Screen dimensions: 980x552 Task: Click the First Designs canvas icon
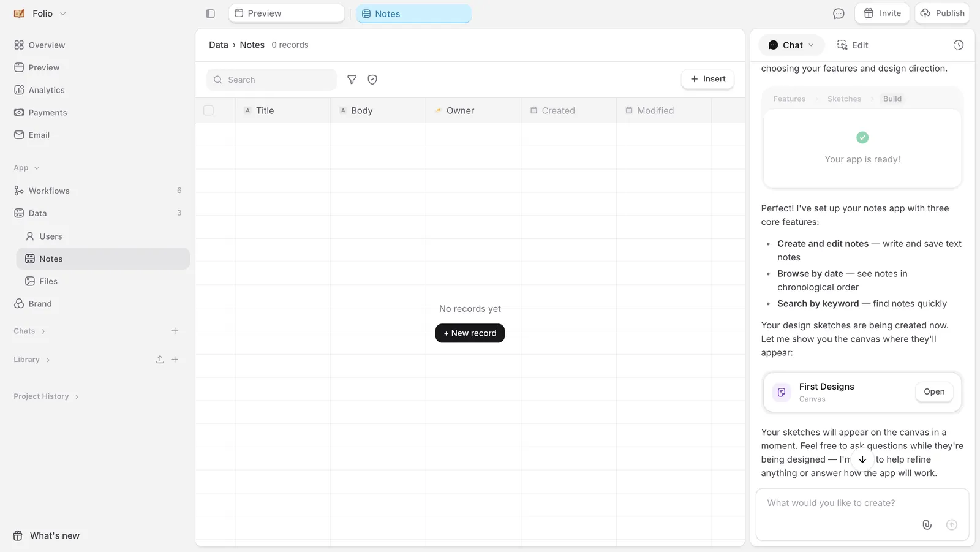tap(782, 392)
